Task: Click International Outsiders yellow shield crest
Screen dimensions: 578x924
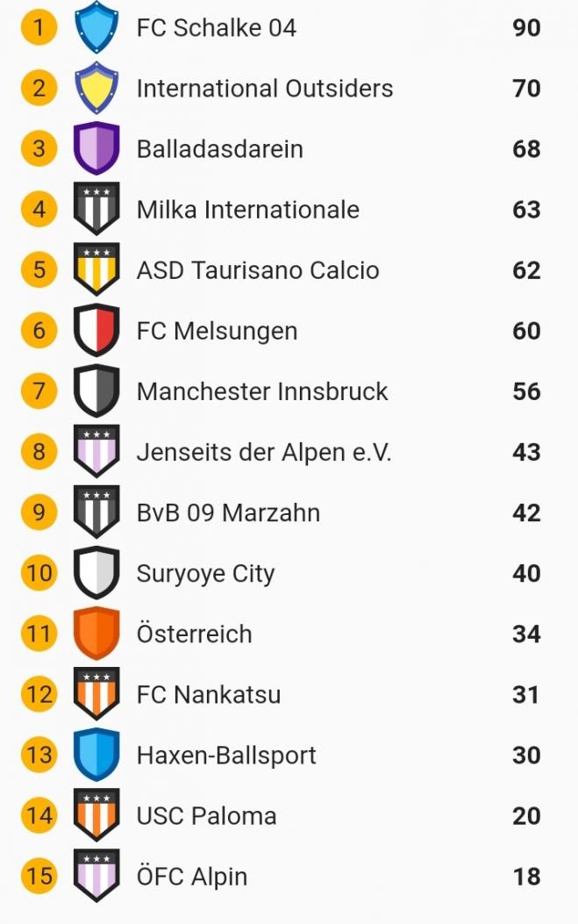Action: [x=96, y=88]
